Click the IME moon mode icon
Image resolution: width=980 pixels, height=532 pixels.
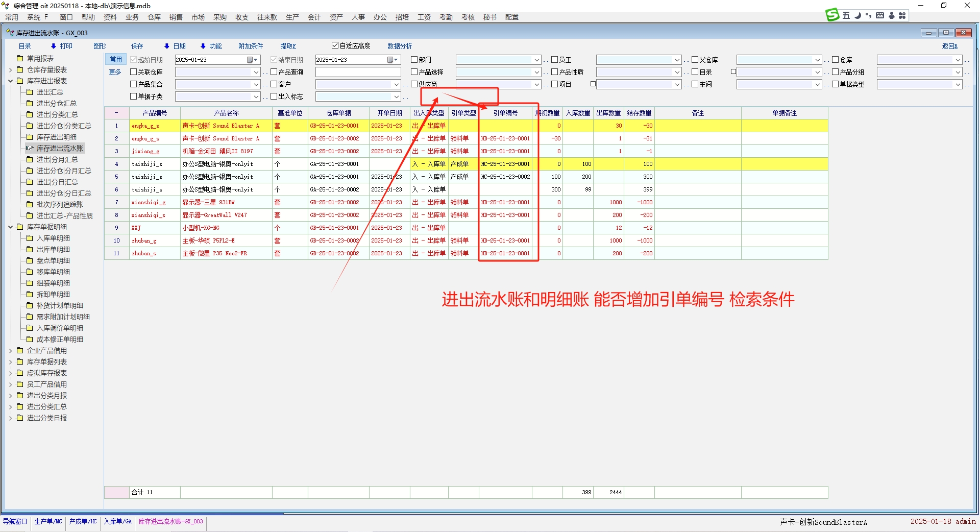click(x=858, y=16)
